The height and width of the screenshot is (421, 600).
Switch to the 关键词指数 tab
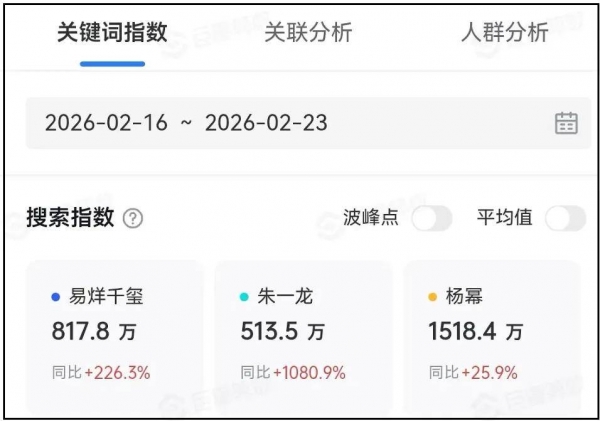click(112, 32)
